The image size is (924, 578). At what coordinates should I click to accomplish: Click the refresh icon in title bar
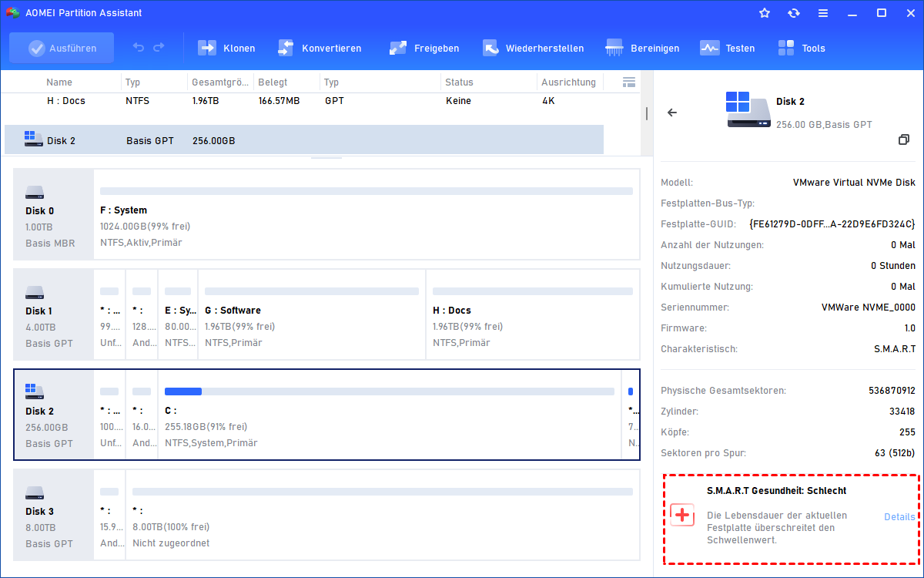pos(794,13)
